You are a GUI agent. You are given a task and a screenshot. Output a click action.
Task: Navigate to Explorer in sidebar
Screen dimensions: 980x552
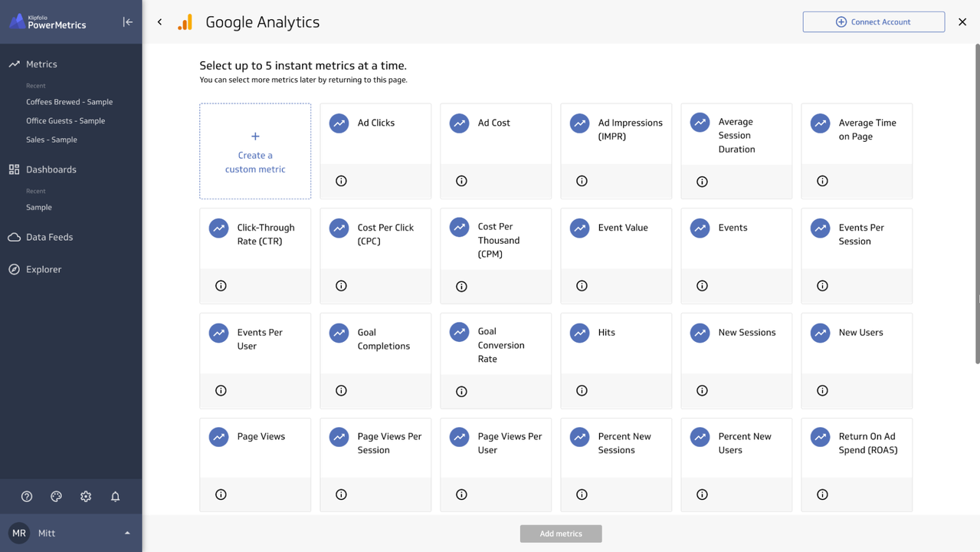[44, 269]
